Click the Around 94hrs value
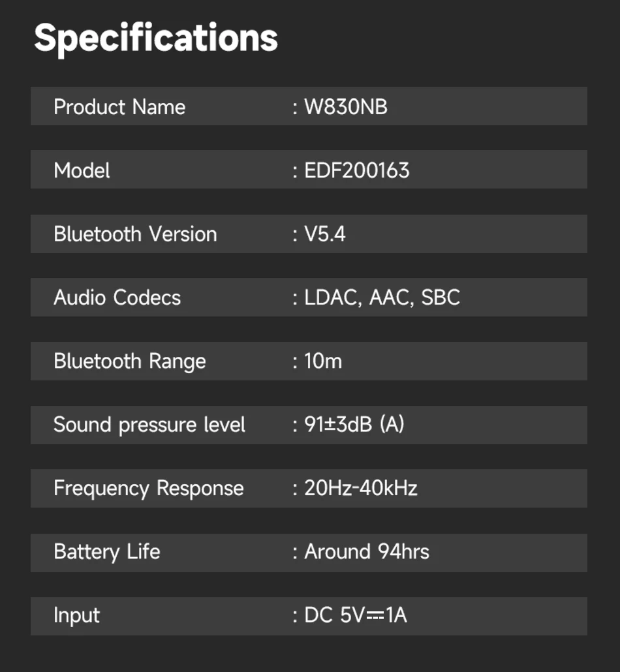The height and width of the screenshot is (672, 620). click(x=367, y=552)
